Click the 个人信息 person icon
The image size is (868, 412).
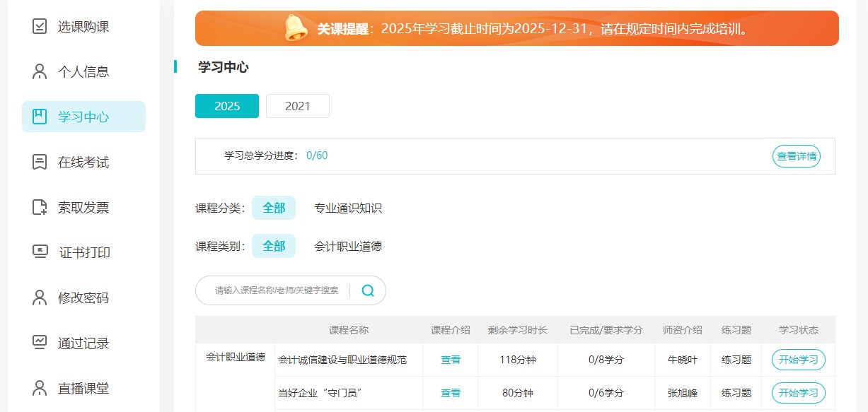point(39,71)
